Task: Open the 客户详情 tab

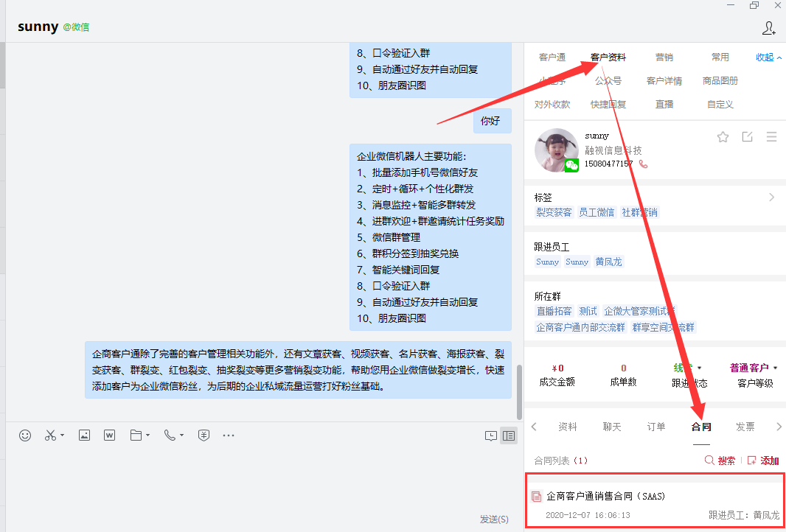Action: 664,80
